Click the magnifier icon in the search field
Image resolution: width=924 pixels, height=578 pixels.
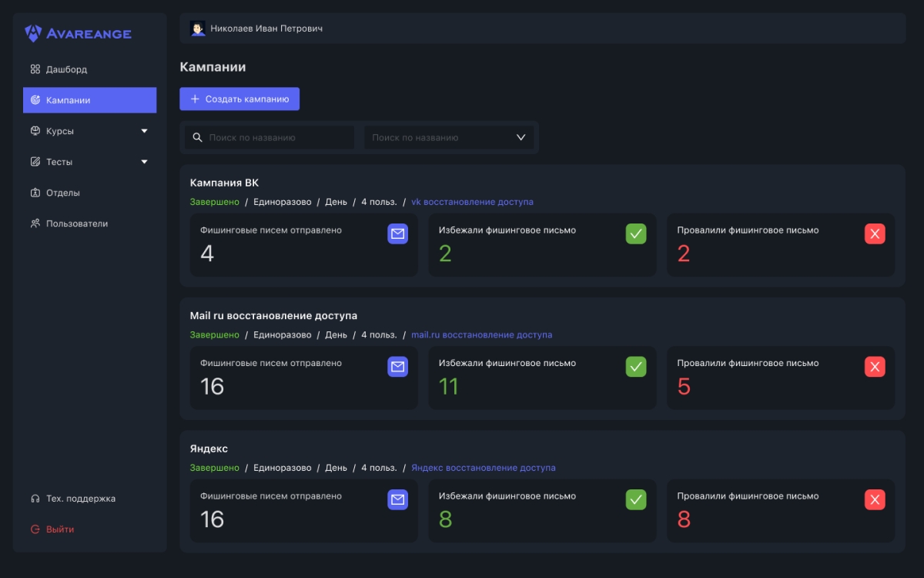click(197, 137)
